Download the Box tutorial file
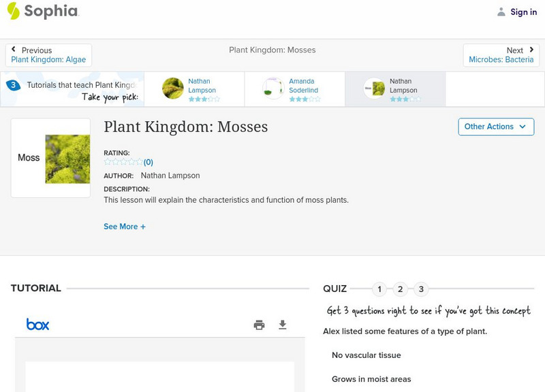 coord(283,325)
